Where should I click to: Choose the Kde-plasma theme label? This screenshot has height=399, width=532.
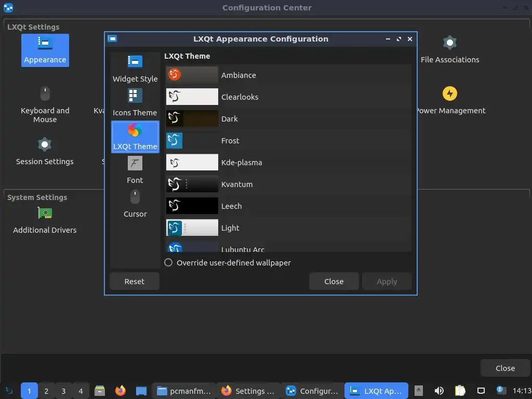[242, 163]
